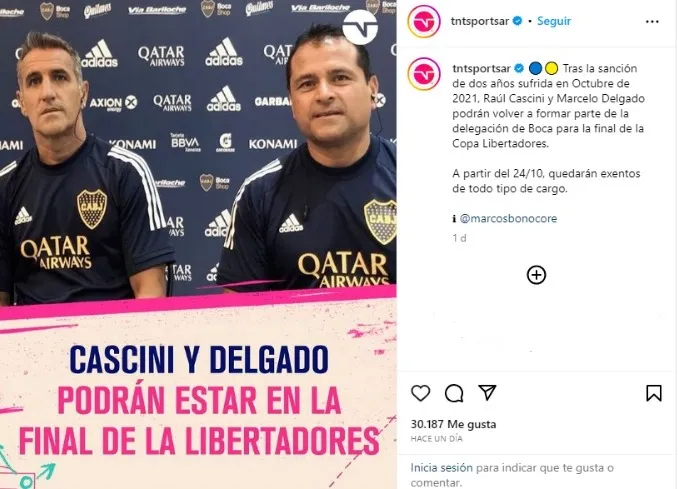The height and width of the screenshot is (489, 678).
Task: Open the @marcosbonocore mention link
Action: [x=508, y=218]
